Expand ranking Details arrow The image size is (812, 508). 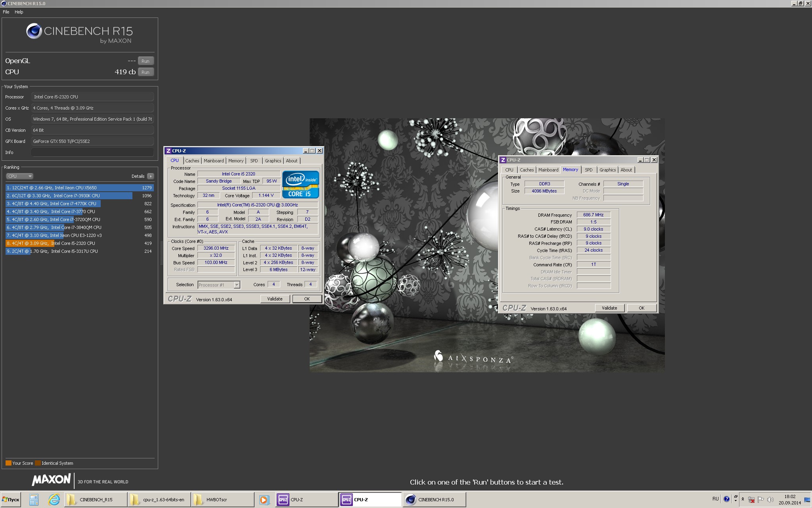click(150, 176)
